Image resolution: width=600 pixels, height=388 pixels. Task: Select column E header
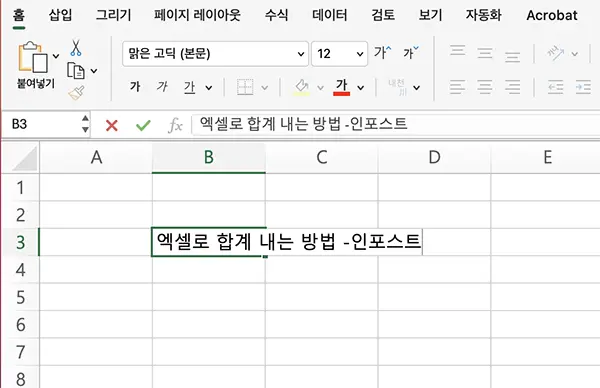coord(547,157)
